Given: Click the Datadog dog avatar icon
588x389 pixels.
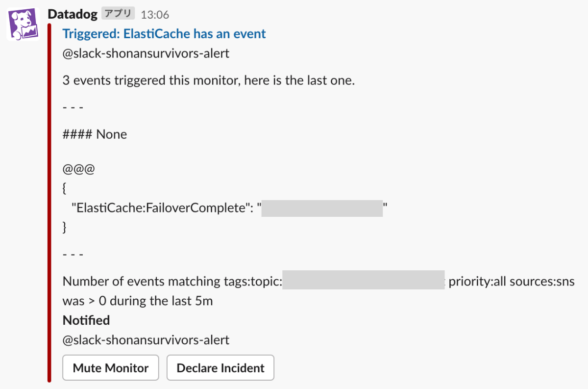Looking at the screenshot, I should [x=23, y=24].
